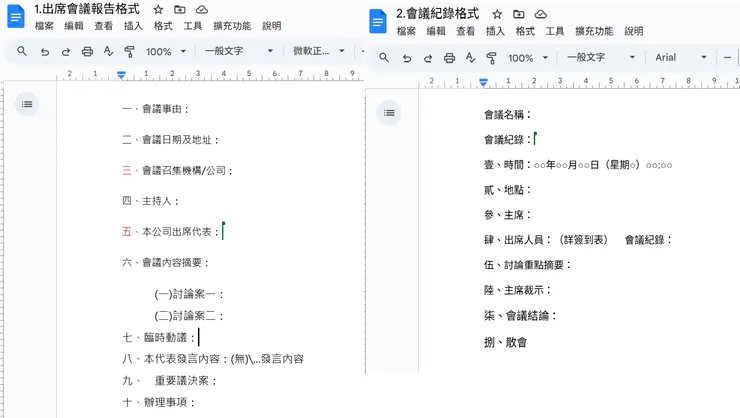
Task: Open 檔案 menu in left document
Action: [44, 26]
